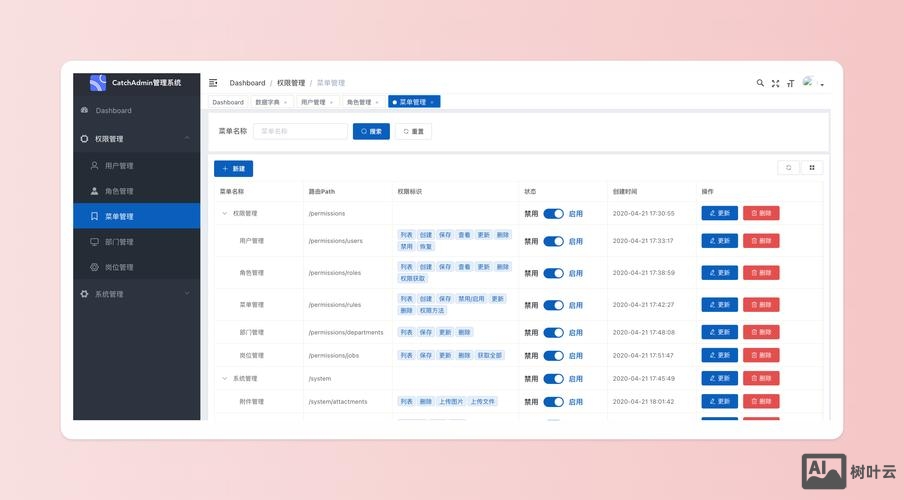The width and height of the screenshot is (904, 500).
Task: Click the 权限获取 permission tag
Action: (x=413, y=279)
